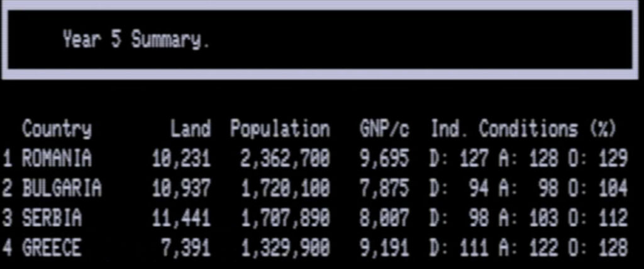The height and width of the screenshot is (269, 644).
Task: Click Serbia's D: 98 condition value
Action: 459,218
